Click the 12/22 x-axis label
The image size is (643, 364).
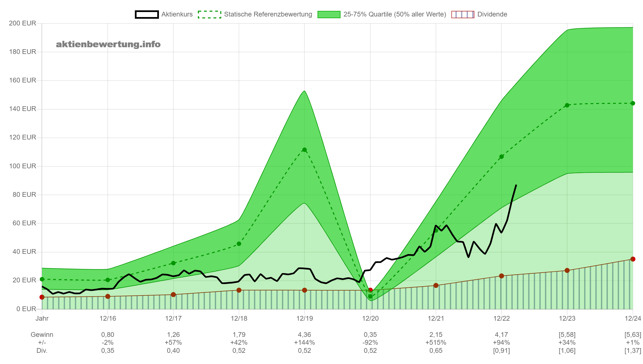[501, 318]
